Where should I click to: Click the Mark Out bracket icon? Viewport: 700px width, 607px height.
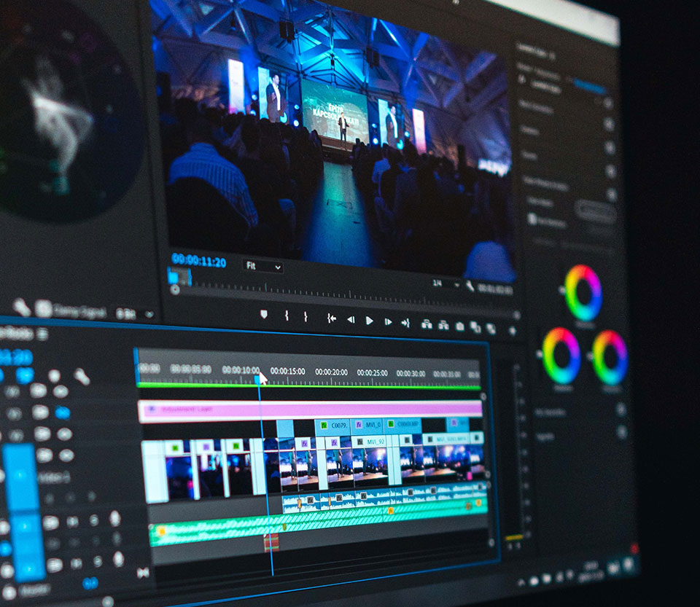pos(306,317)
